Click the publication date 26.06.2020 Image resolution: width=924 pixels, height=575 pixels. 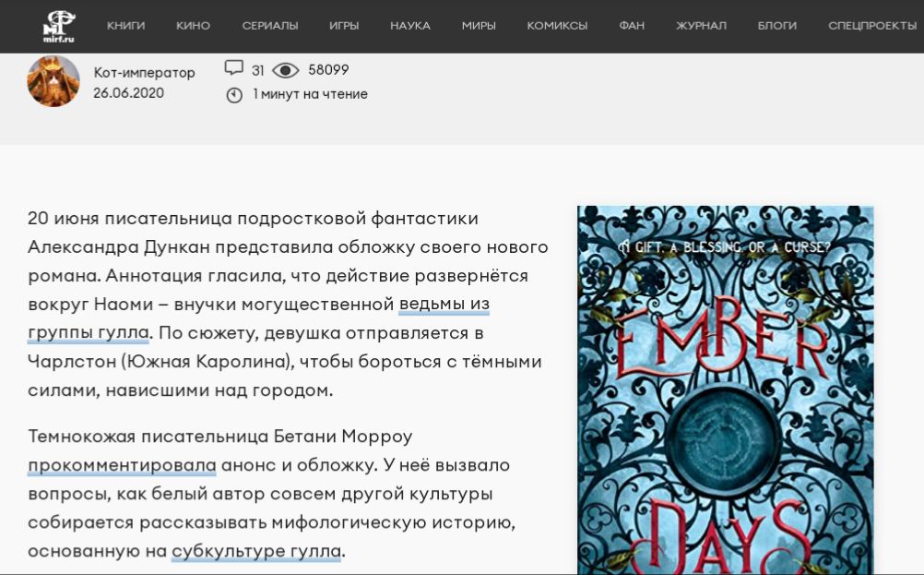click(x=128, y=92)
